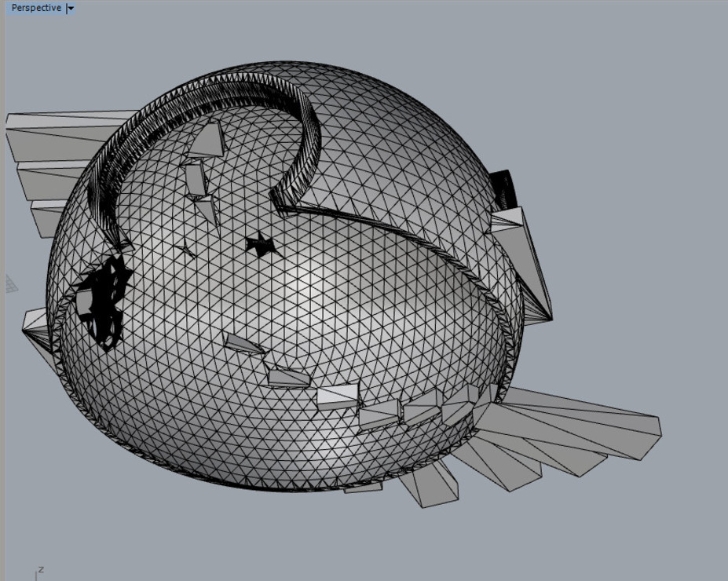Open the Perspective viewport dropdown arrow
This screenshot has height=581, width=728.
(71, 9)
